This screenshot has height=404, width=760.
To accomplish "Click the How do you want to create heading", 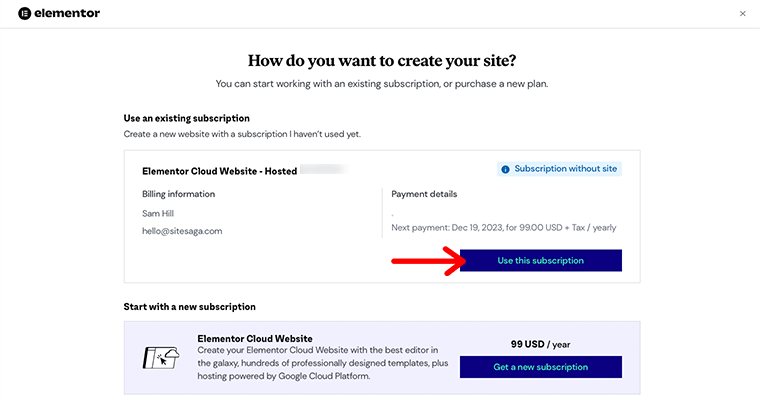I will 382,61.
